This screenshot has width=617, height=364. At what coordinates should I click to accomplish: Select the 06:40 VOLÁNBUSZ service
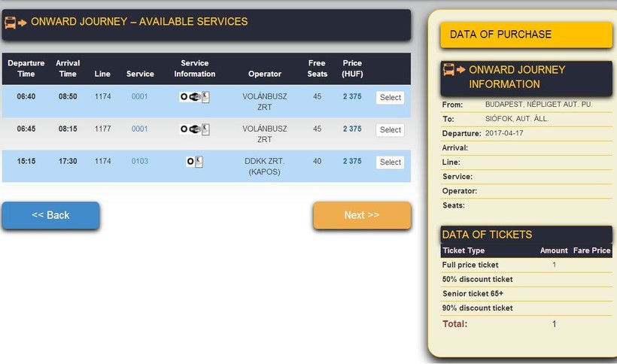pos(390,98)
